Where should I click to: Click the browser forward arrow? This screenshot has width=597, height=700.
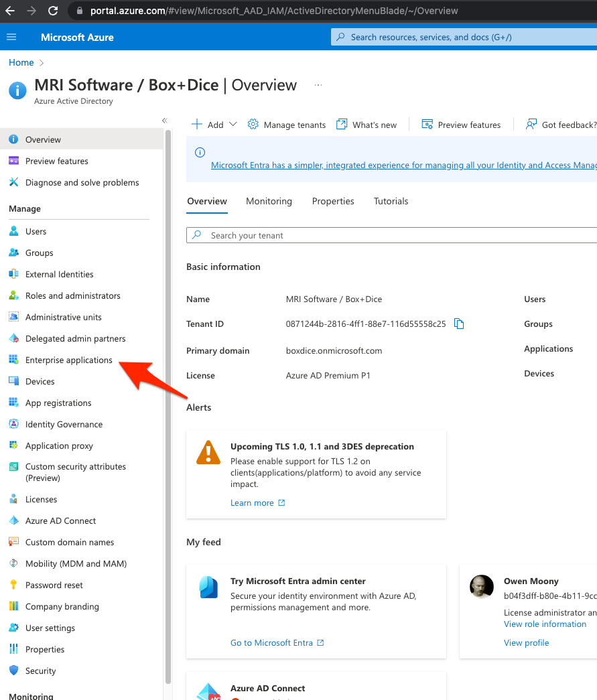(31, 11)
